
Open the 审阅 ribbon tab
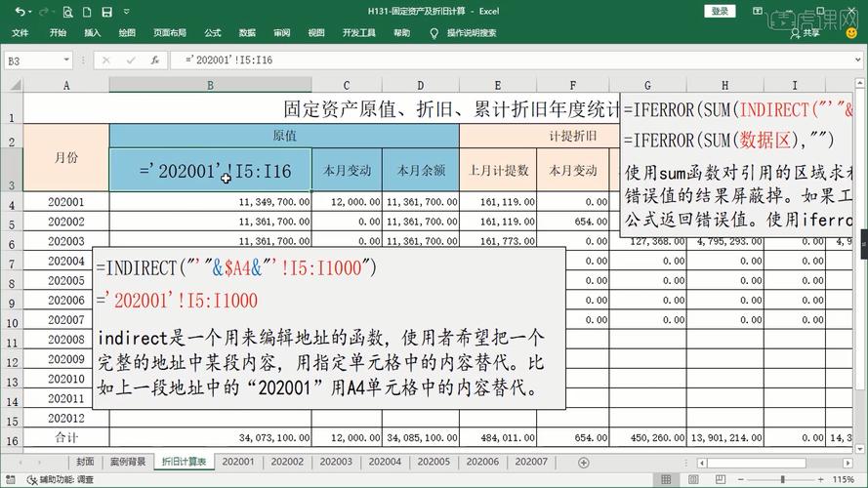pyautogui.click(x=282, y=32)
